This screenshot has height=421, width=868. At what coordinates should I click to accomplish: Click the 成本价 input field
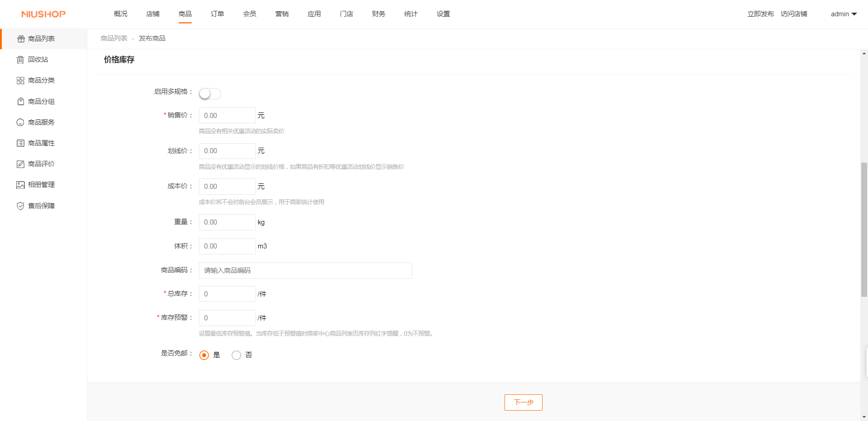tap(227, 187)
